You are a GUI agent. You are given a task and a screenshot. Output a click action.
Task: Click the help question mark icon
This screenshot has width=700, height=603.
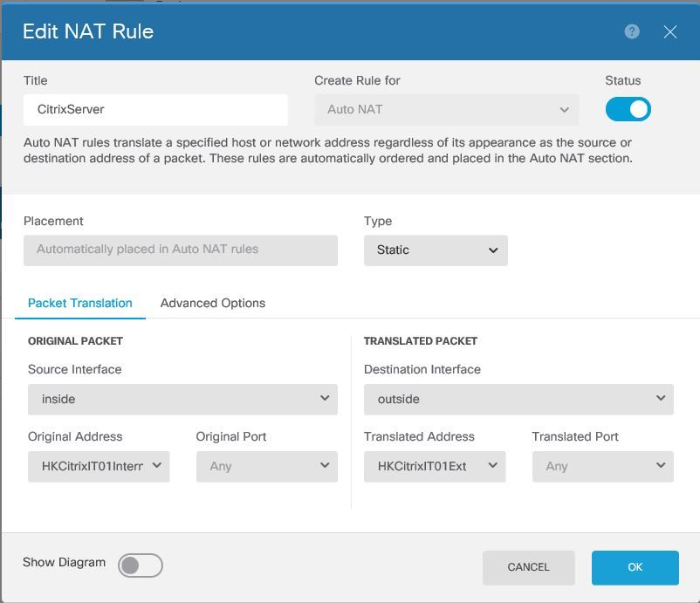(x=632, y=31)
